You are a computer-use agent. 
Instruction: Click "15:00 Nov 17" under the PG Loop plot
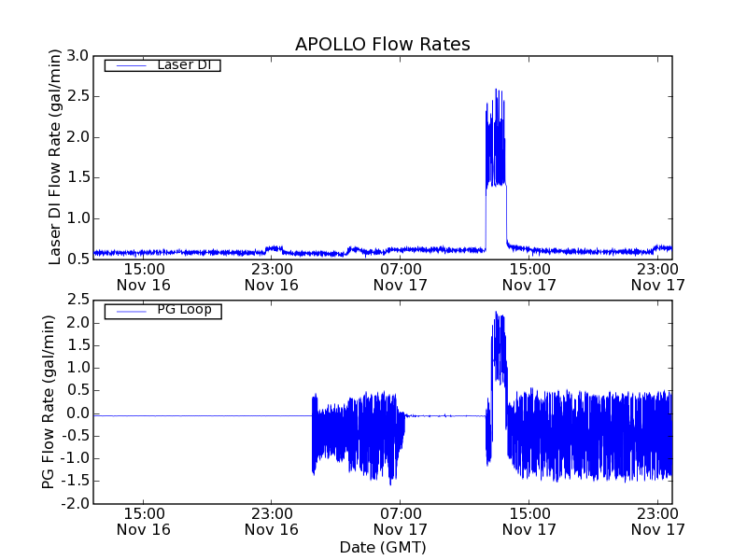click(529, 522)
